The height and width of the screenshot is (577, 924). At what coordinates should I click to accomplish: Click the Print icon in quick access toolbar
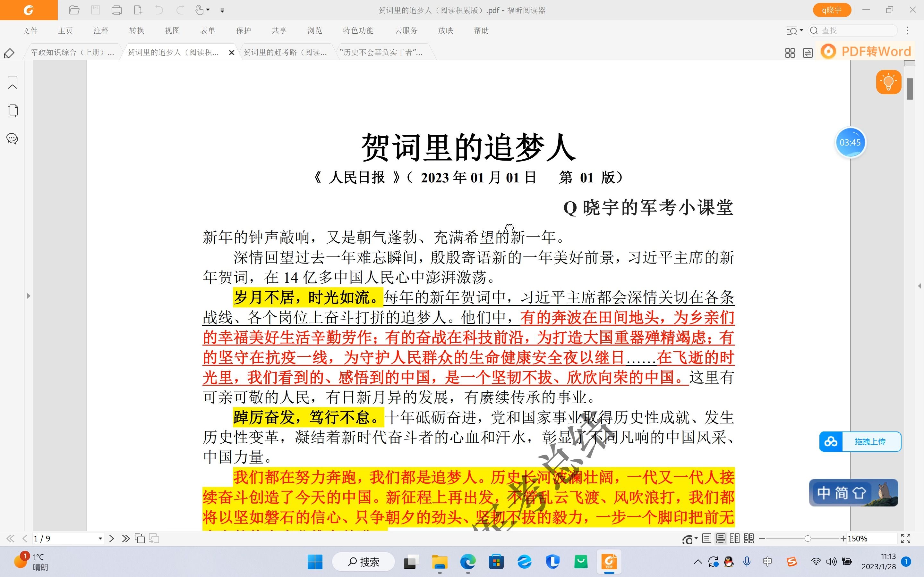click(x=116, y=10)
